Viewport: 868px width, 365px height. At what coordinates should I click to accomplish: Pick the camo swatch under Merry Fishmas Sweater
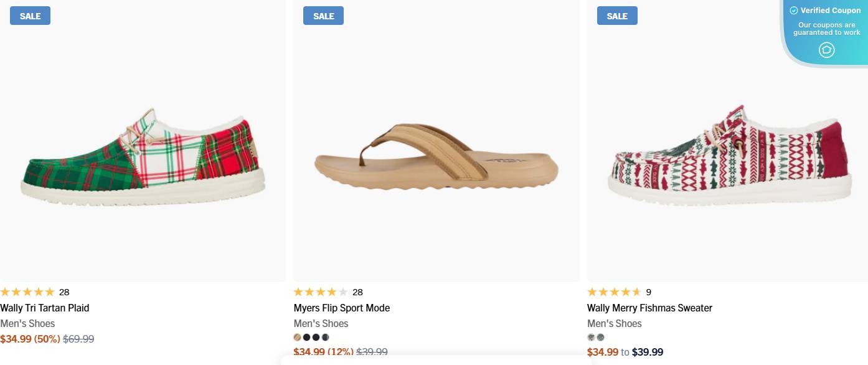590,337
